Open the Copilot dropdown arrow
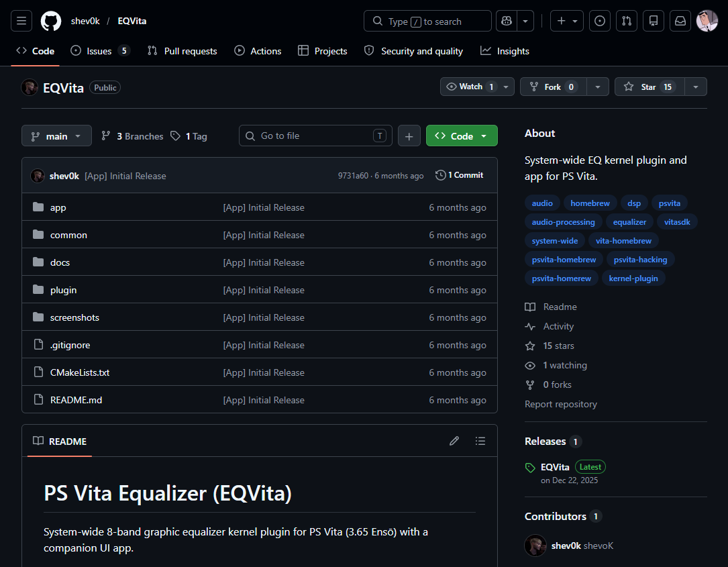This screenshot has width=728, height=567. point(525,21)
